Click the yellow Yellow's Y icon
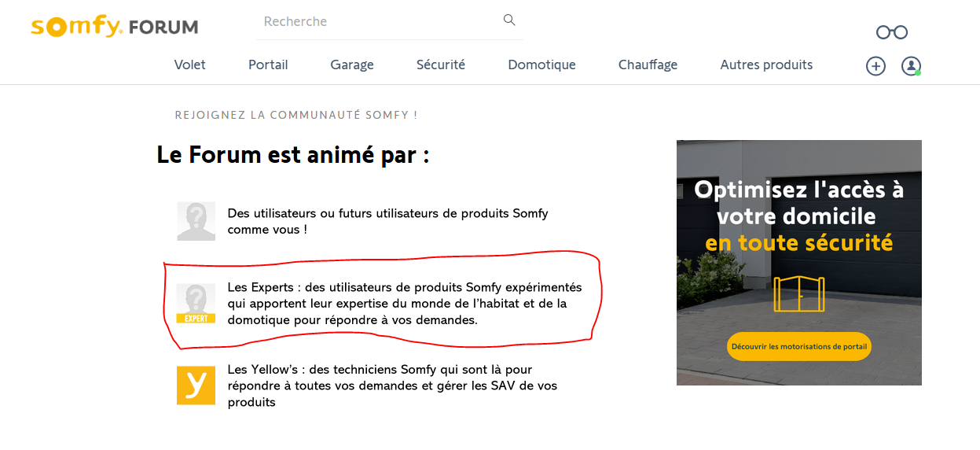 tap(196, 385)
